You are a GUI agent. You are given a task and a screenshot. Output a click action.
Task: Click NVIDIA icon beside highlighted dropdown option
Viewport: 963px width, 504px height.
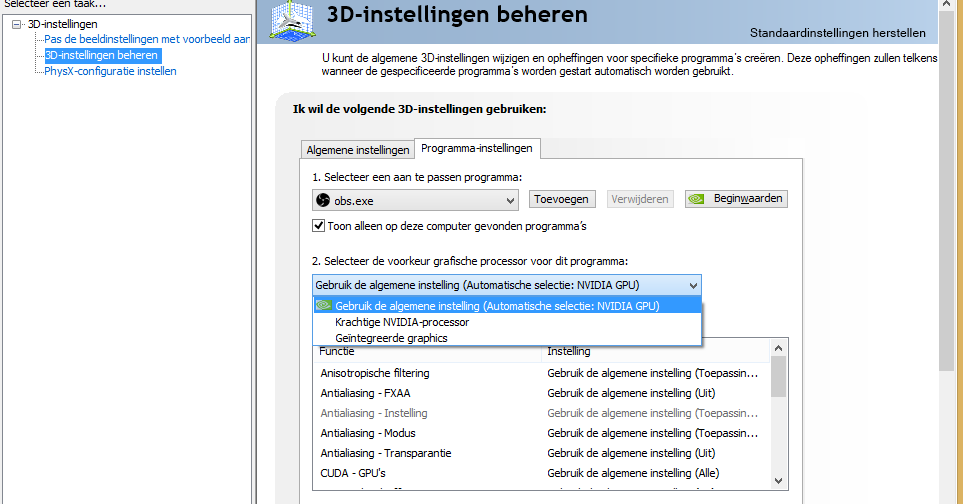[x=324, y=305]
